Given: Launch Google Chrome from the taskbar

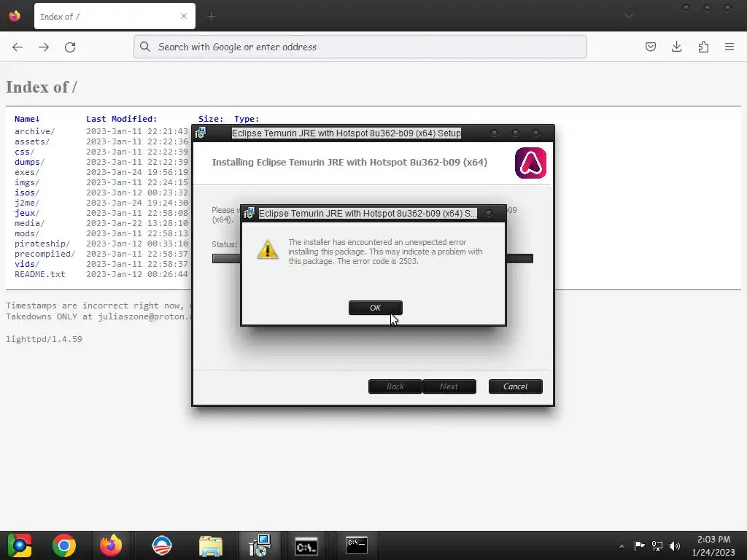Looking at the screenshot, I should click(x=64, y=545).
